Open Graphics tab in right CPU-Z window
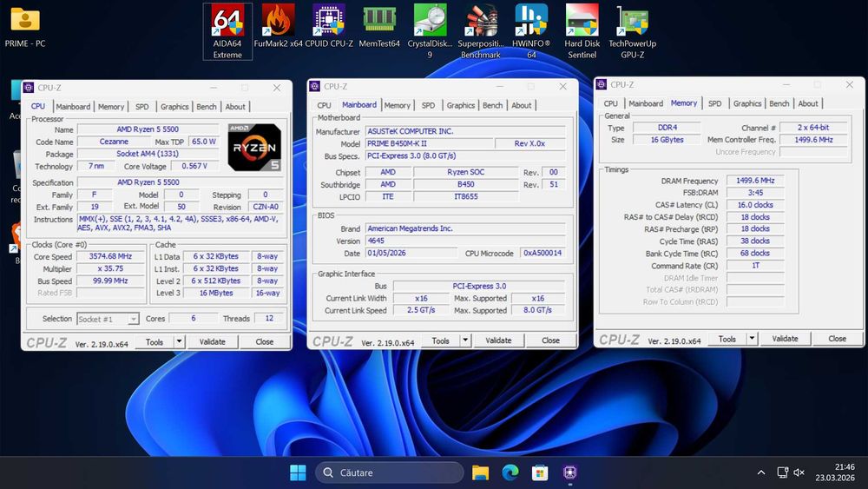The width and height of the screenshot is (868, 489). (747, 103)
